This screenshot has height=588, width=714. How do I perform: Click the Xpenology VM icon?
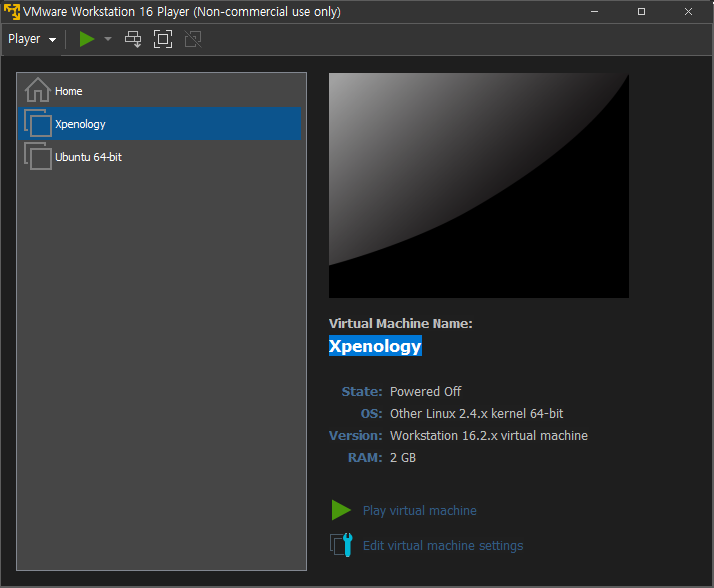(x=38, y=123)
